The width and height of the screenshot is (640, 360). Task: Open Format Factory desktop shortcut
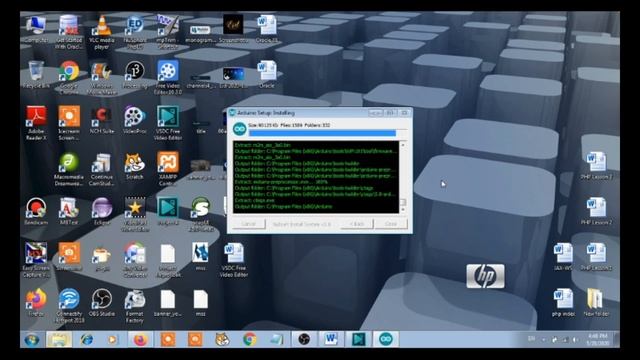click(x=135, y=306)
